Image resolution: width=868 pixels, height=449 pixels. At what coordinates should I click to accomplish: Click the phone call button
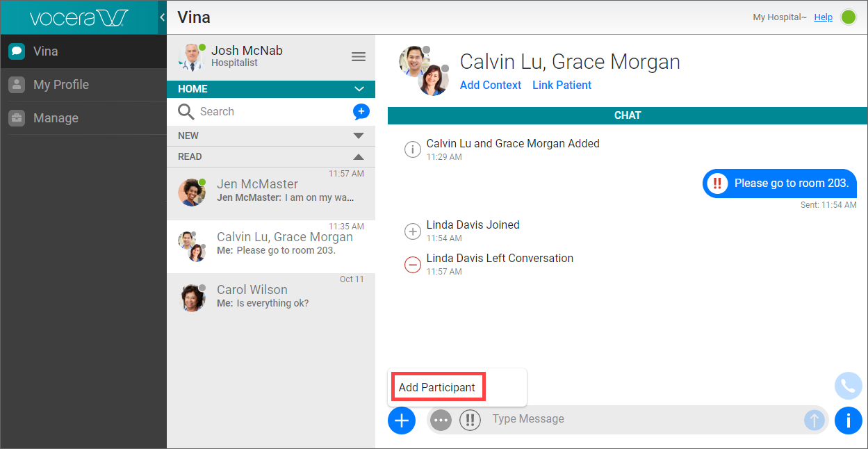click(849, 386)
